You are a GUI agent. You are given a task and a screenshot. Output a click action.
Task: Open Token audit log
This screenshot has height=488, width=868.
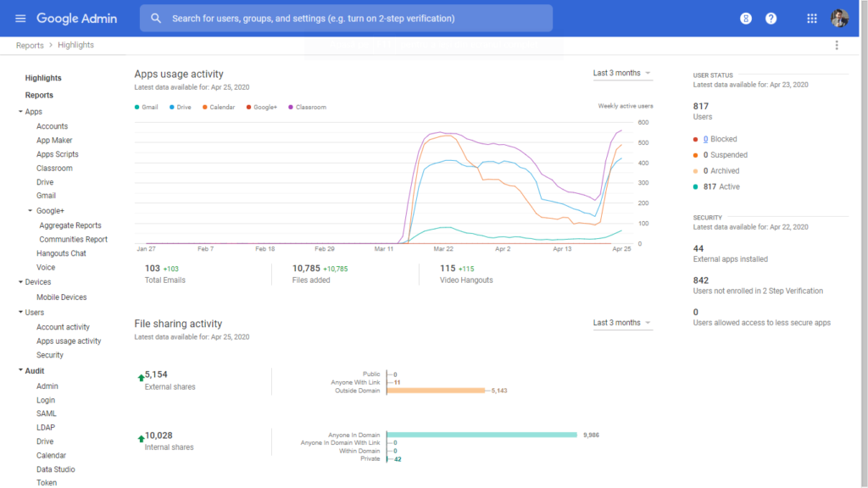pos(47,482)
